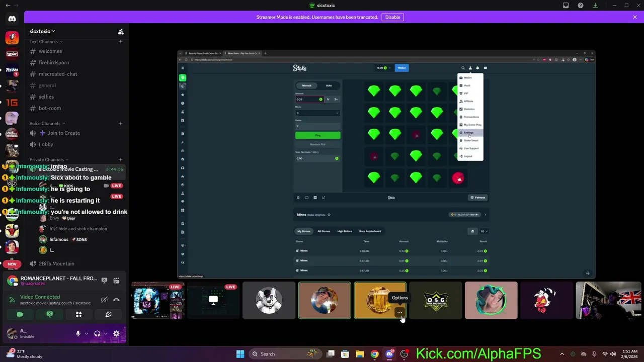Open Discord User Settings gear
This screenshot has height=362, width=644.
[x=116, y=333]
